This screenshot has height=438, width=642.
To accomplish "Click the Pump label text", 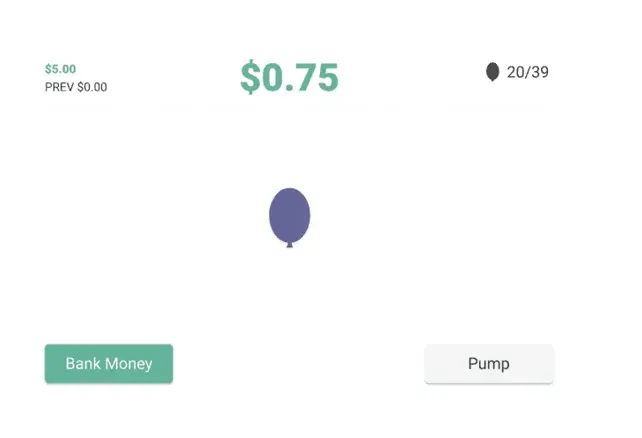I will pos(489,364).
